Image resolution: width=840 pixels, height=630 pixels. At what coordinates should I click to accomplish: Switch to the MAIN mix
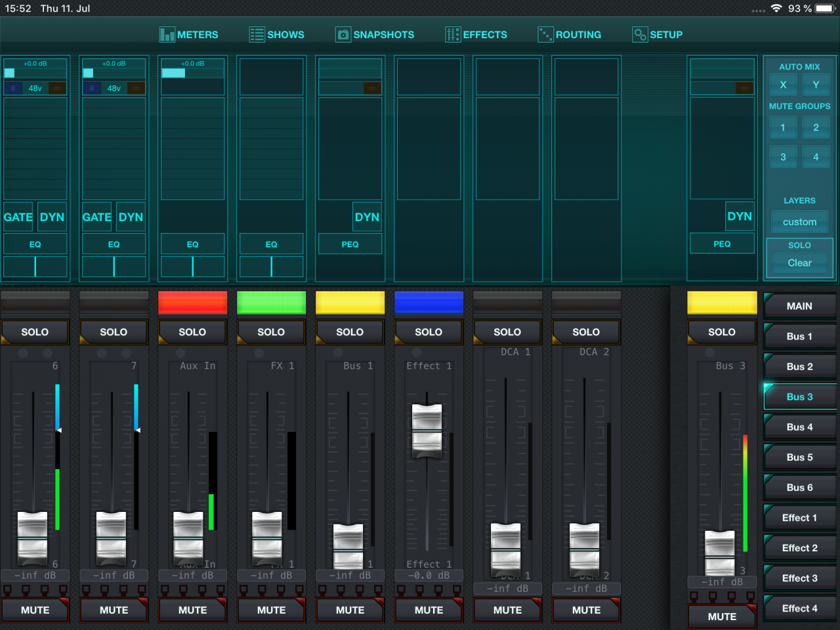point(799,306)
